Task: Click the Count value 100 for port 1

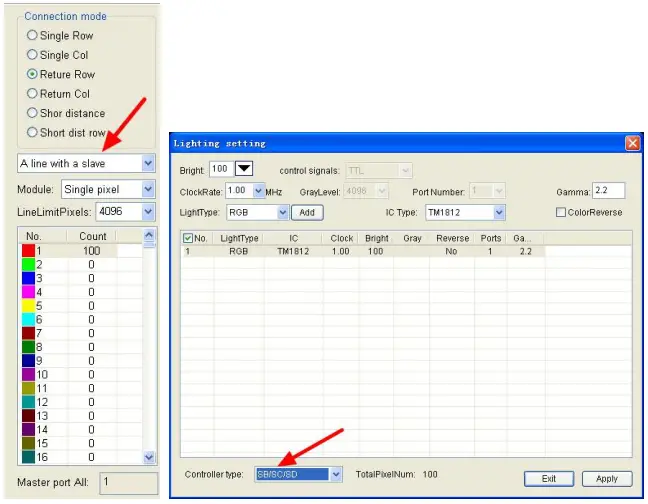Action: pos(92,251)
